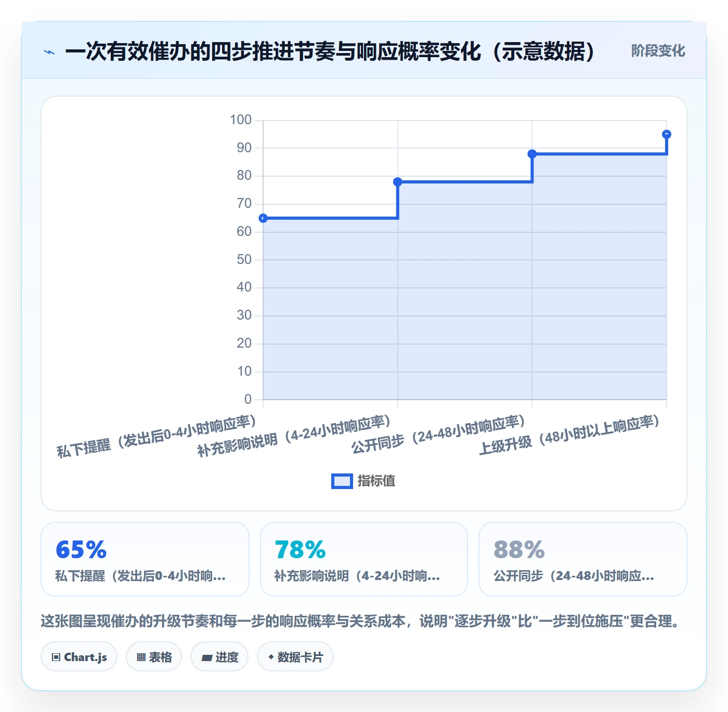728x712 pixels.
Task: Click the 100 y-axis tick label
Action: (x=241, y=120)
